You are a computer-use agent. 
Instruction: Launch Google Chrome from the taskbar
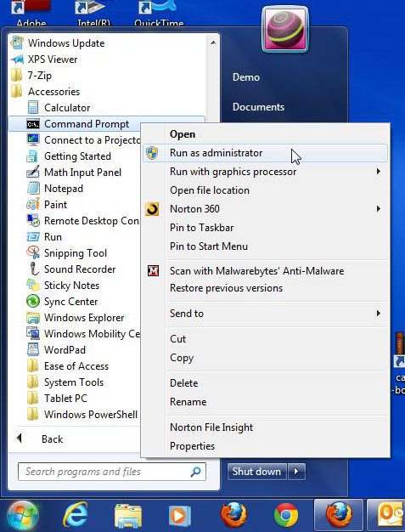click(x=286, y=515)
